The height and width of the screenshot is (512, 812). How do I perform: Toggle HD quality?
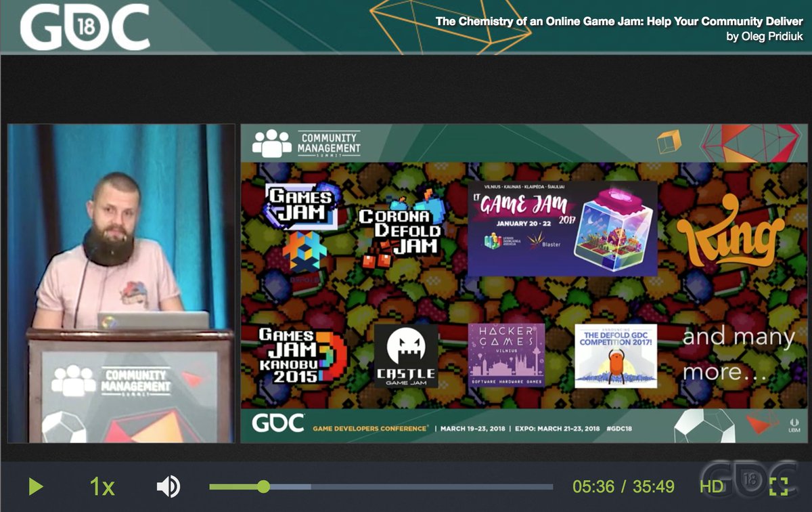click(x=712, y=486)
